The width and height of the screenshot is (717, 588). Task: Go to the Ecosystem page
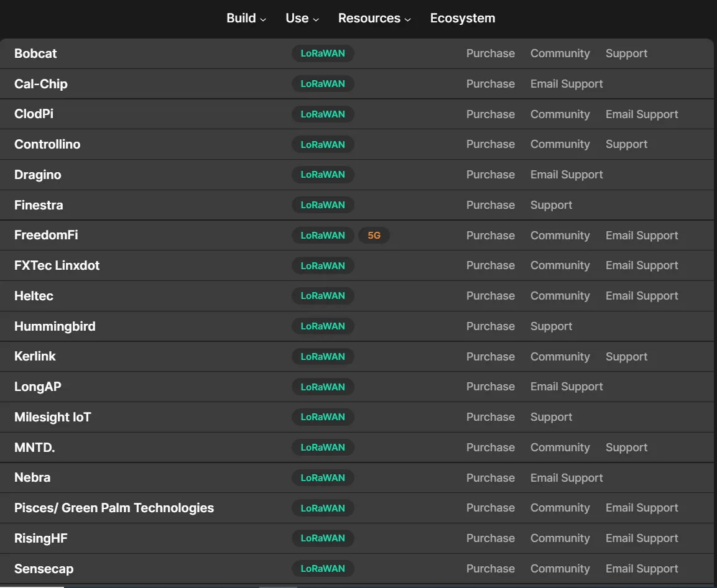(462, 18)
